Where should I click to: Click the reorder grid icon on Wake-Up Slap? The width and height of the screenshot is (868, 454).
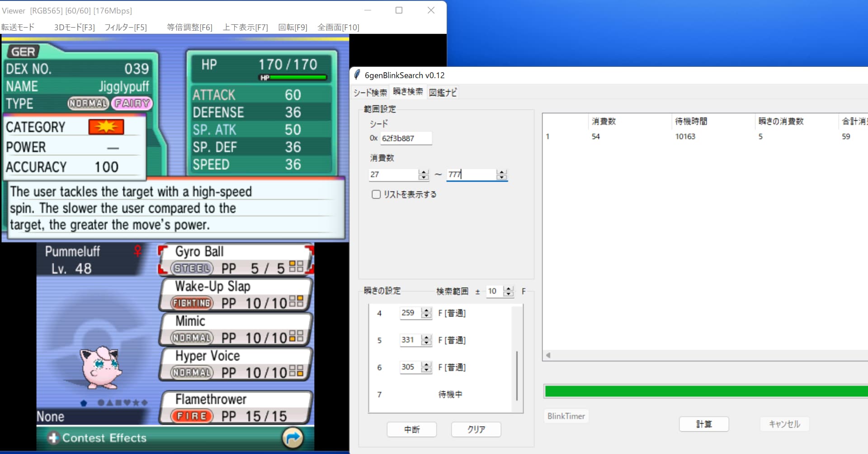pos(296,301)
